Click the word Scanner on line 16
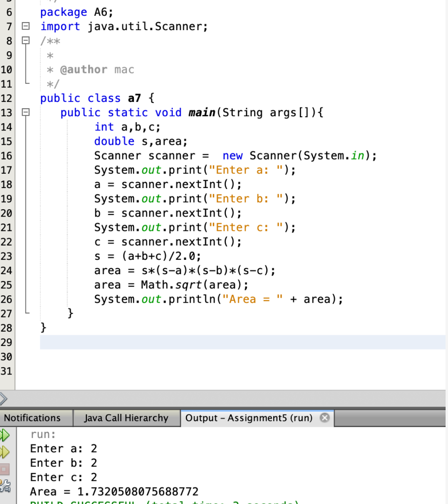The width and height of the screenshot is (448, 504). [x=112, y=156]
